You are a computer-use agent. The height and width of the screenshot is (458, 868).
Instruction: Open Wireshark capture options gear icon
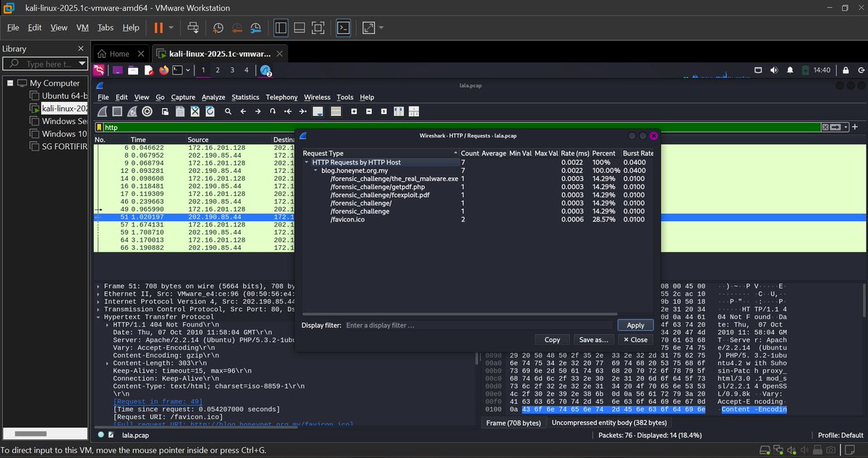[x=148, y=111]
